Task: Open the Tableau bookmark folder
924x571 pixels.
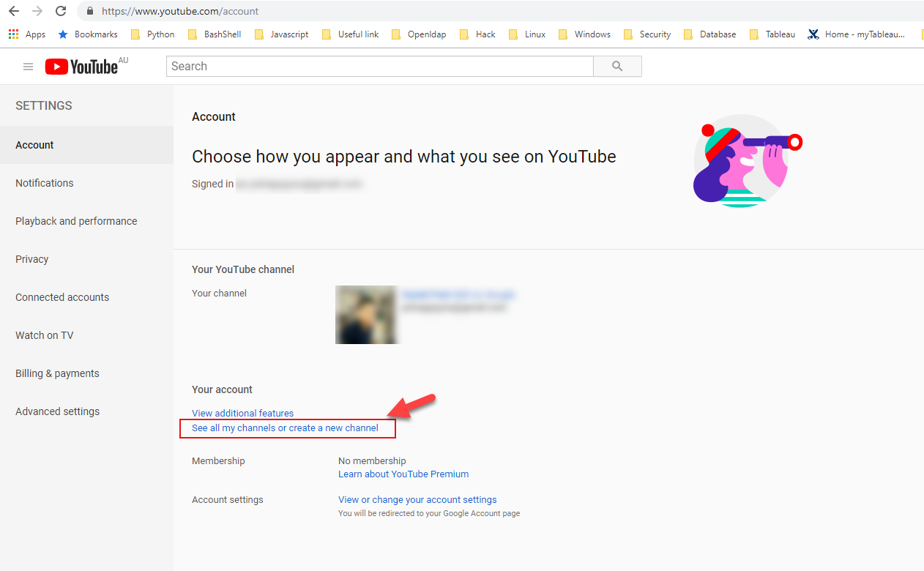Action: [773, 34]
